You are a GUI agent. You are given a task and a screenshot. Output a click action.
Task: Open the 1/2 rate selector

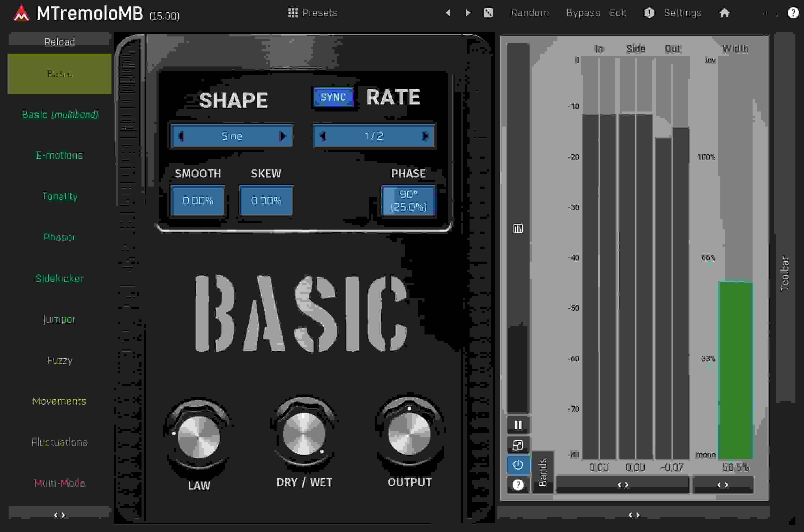pos(374,136)
